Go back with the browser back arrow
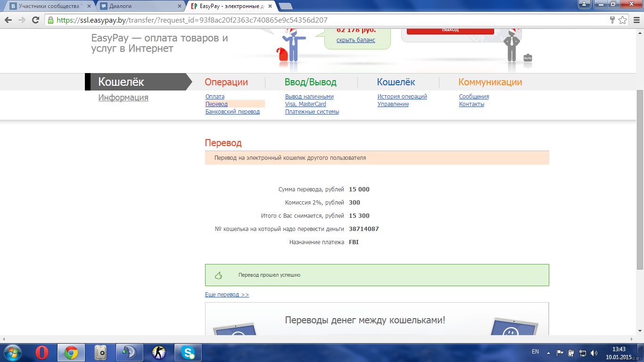This screenshot has height=362, width=644. (x=8, y=20)
